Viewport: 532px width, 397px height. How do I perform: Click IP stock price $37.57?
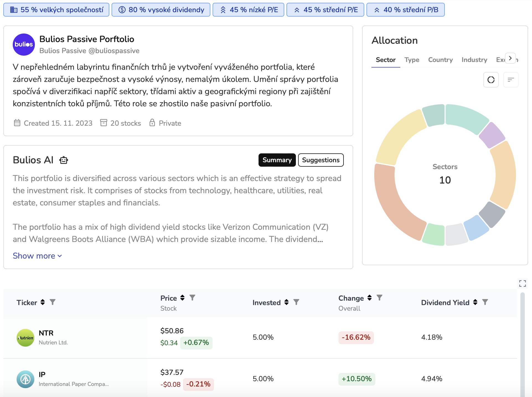click(x=172, y=372)
